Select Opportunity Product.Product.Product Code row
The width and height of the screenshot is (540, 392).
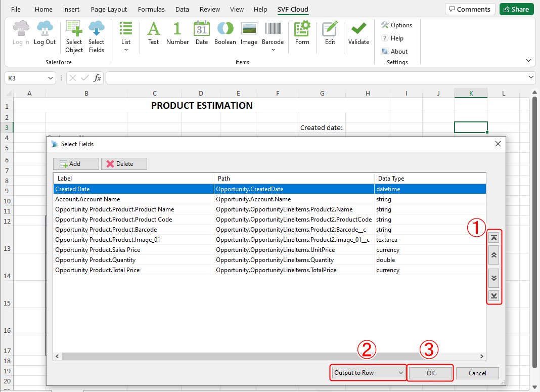coord(269,220)
